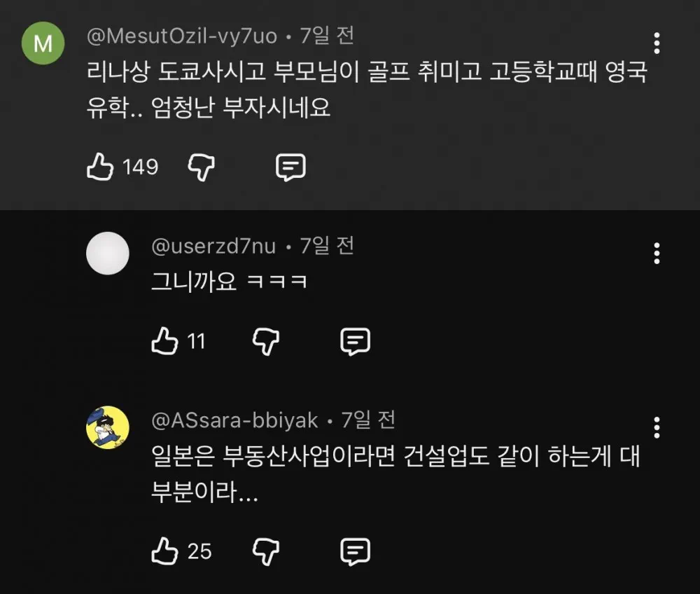The width and height of the screenshot is (700, 594).
Task: Reply to @userzd7nu's comment
Action: [x=354, y=341]
